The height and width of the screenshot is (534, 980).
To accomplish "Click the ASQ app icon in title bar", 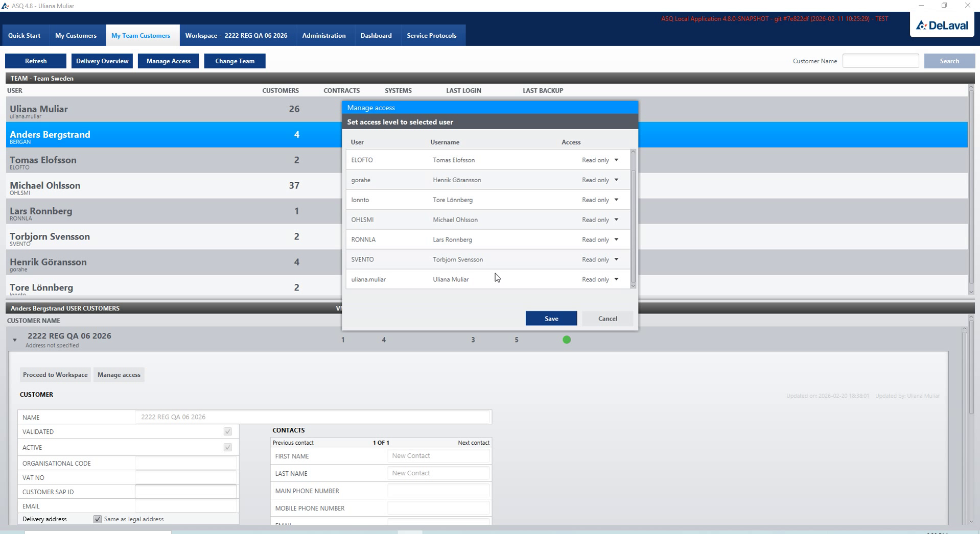I will click(5, 6).
